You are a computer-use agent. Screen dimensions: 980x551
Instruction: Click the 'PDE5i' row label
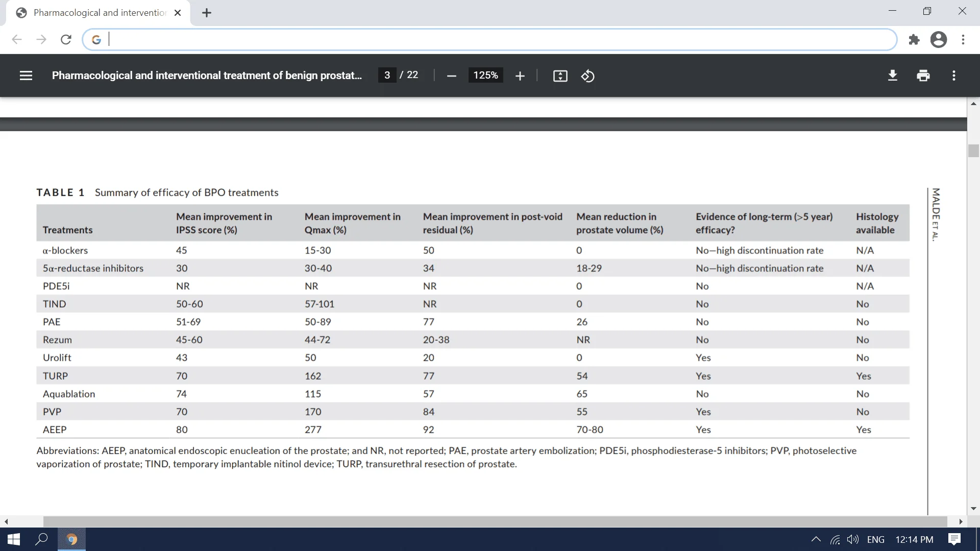[x=56, y=286]
